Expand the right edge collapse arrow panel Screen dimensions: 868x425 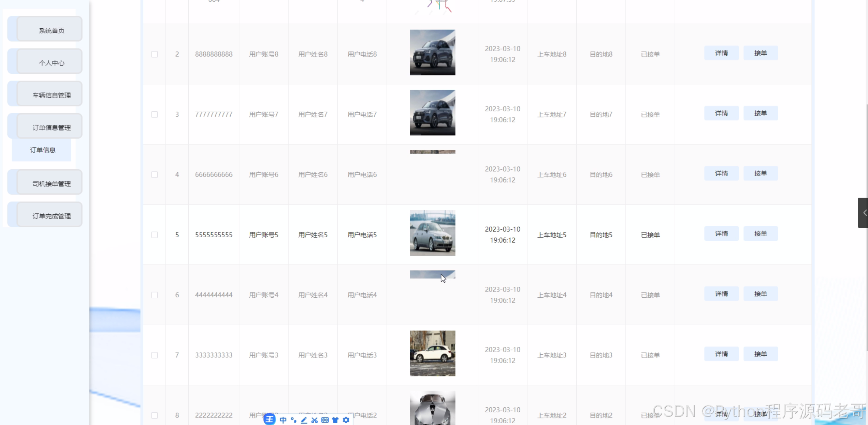click(x=864, y=213)
